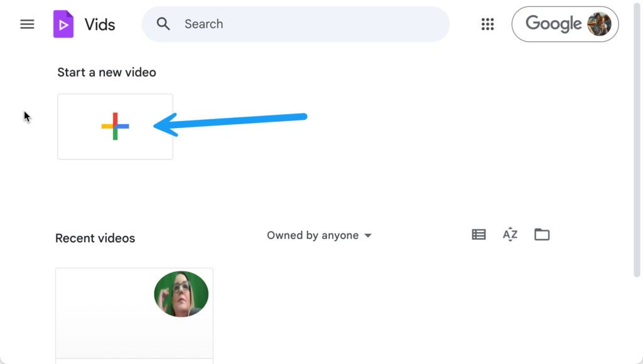Open the main menu hamburger icon
The width and height of the screenshot is (643, 364).
click(x=27, y=24)
